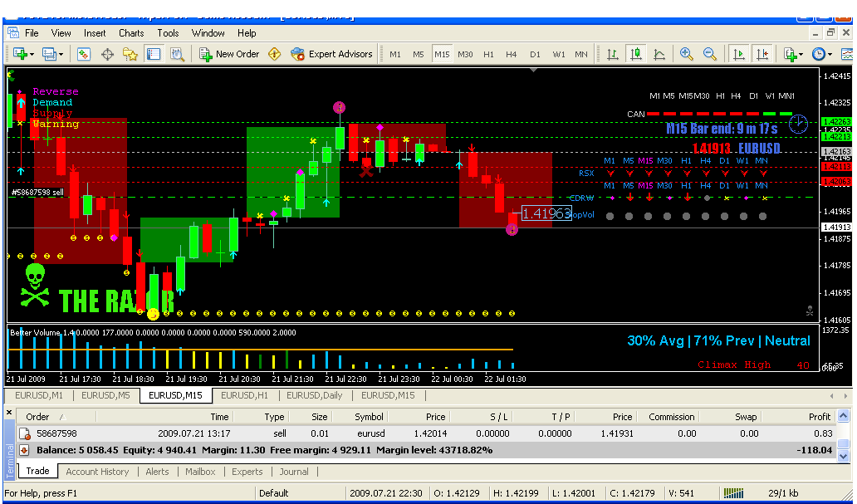Image resolution: width=857 pixels, height=504 pixels.
Task: Open the Tools menu
Action: (x=168, y=33)
